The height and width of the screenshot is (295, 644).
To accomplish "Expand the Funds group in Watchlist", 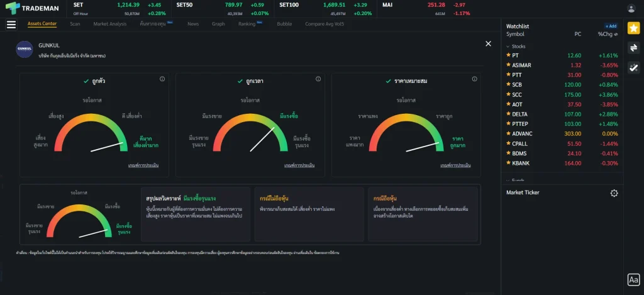I will (508, 180).
